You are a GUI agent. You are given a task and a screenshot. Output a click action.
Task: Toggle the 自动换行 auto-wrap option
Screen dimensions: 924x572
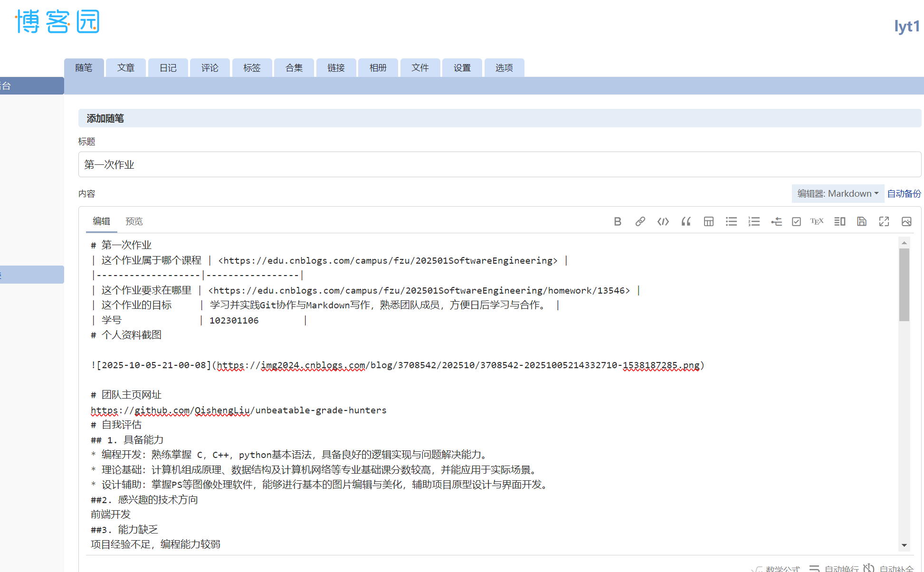click(841, 568)
